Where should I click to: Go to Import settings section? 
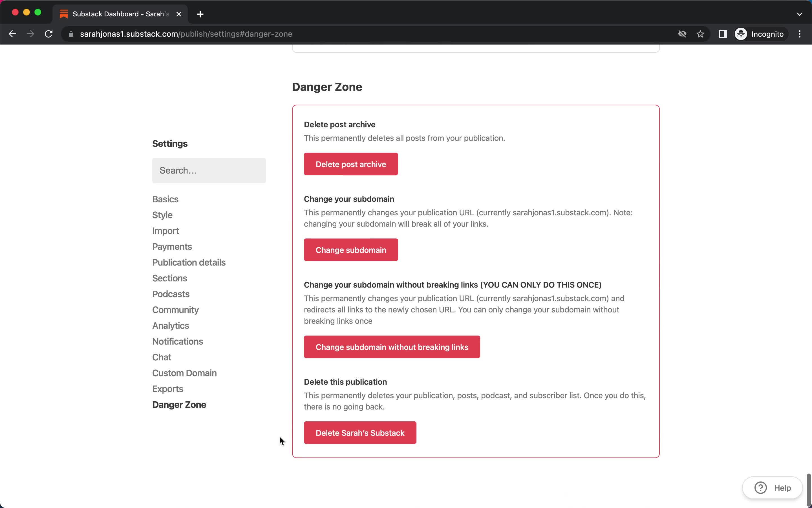[166, 231]
